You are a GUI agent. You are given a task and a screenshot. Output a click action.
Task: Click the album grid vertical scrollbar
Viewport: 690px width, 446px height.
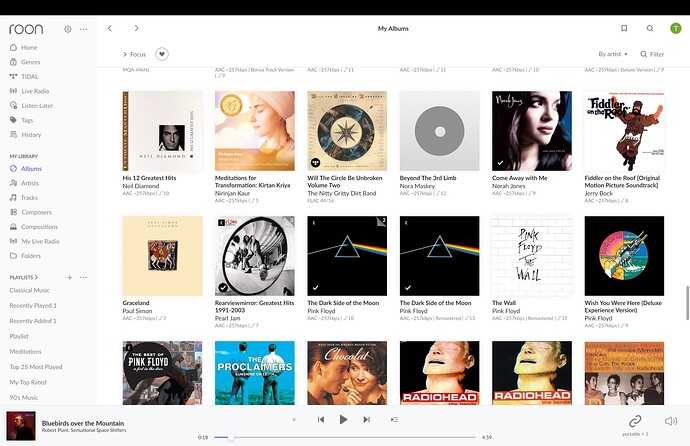pos(687,303)
